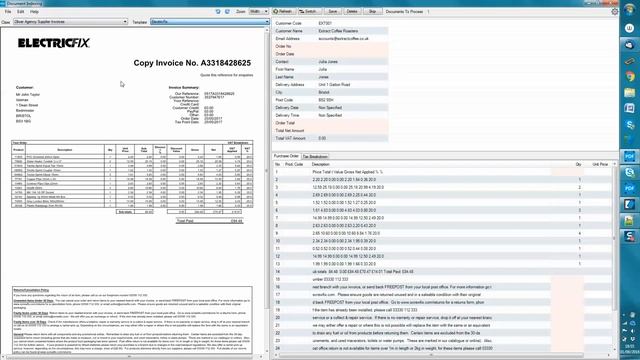
Task: Click the Delivery Date Non Specified value
Action: pyautogui.click(x=330, y=108)
